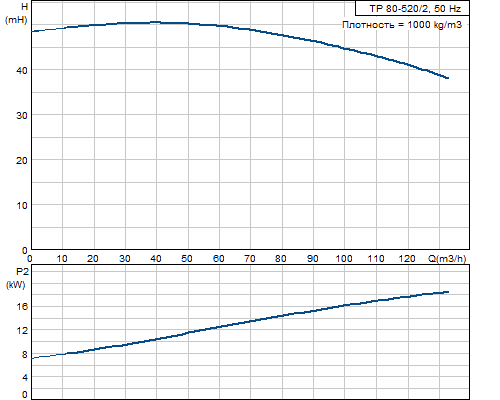This screenshot has height=400, width=500.
Task: Click the Q(m3/h) axis label
Action: 447,259
